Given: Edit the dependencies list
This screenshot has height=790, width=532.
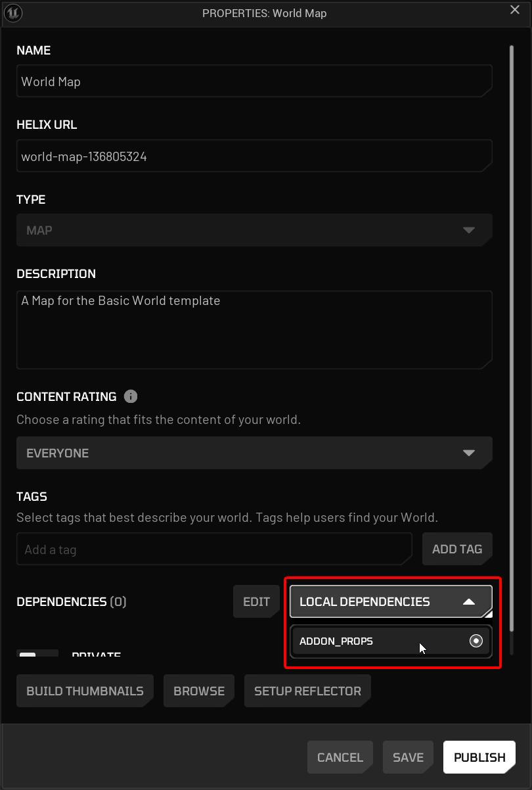Looking at the screenshot, I should (x=256, y=601).
